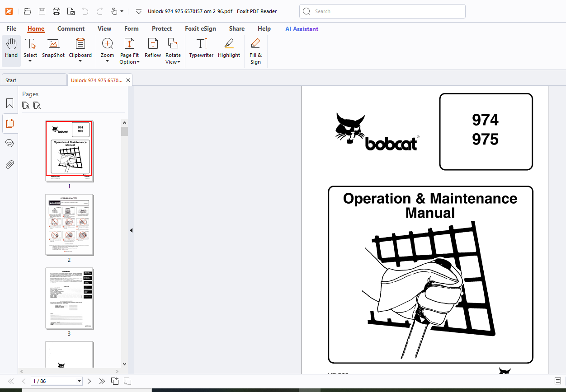Click the Undo arrow icon
This screenshot has width=566, height=392.
click(85, 11)
